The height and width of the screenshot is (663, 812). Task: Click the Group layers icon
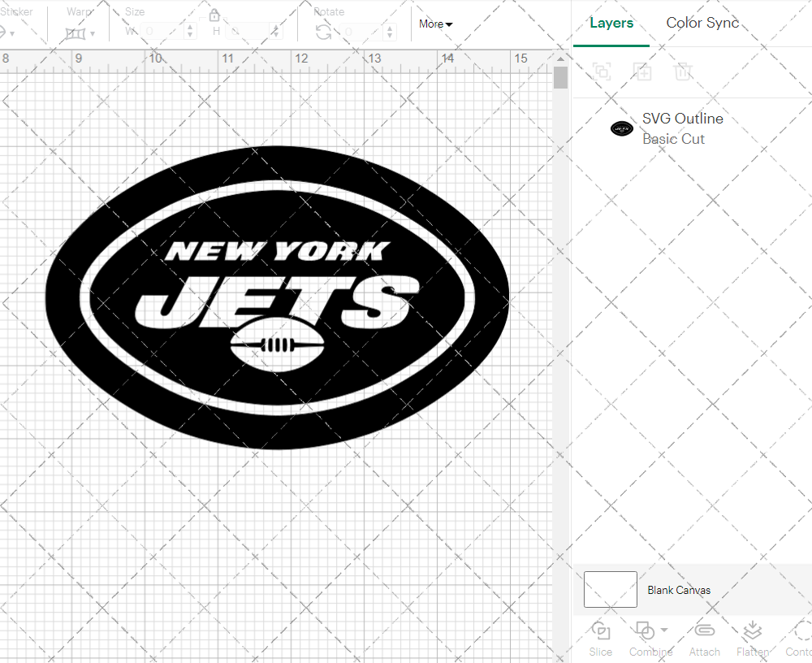pos(602,71)
